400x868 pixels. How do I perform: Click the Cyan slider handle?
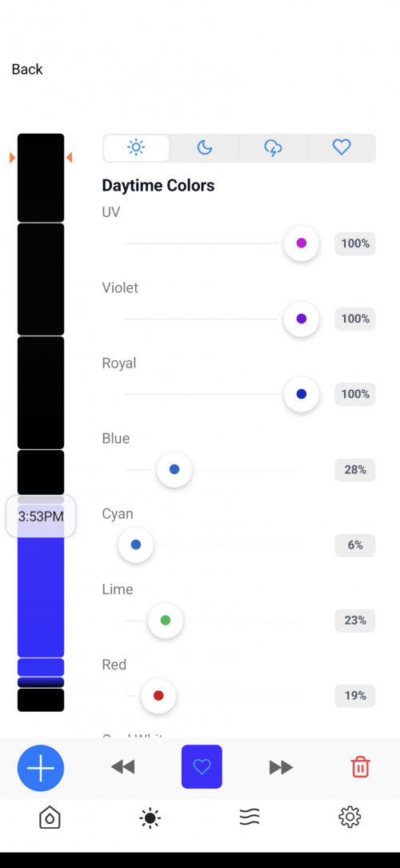(135, 545)
